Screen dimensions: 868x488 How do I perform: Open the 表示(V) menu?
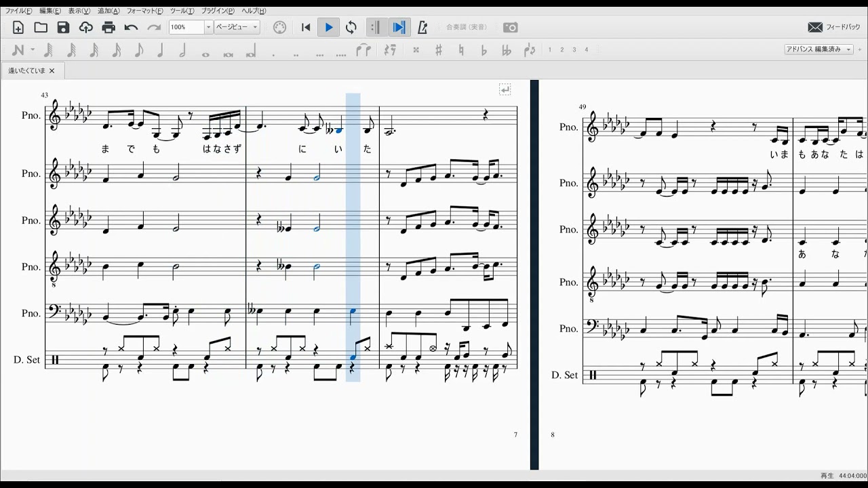79,11
